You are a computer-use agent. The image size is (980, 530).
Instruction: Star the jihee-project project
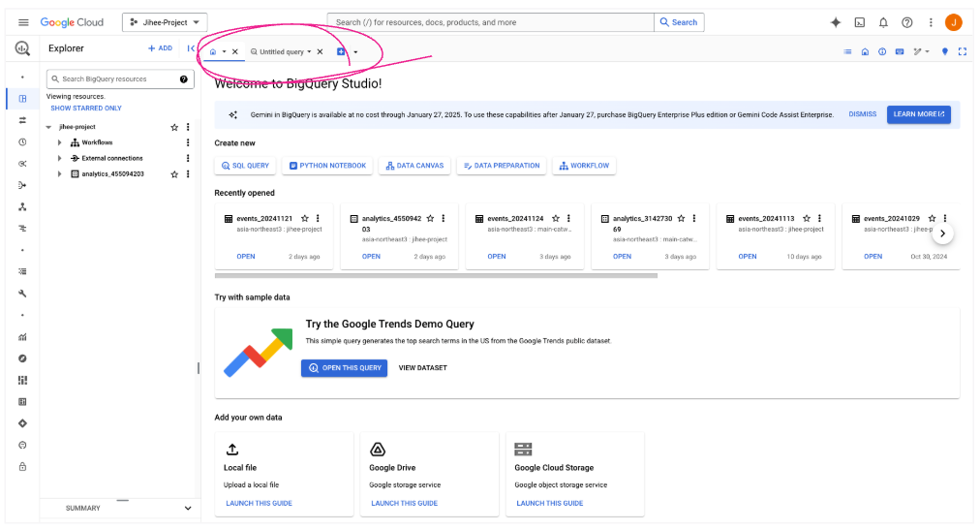point(174,128)
